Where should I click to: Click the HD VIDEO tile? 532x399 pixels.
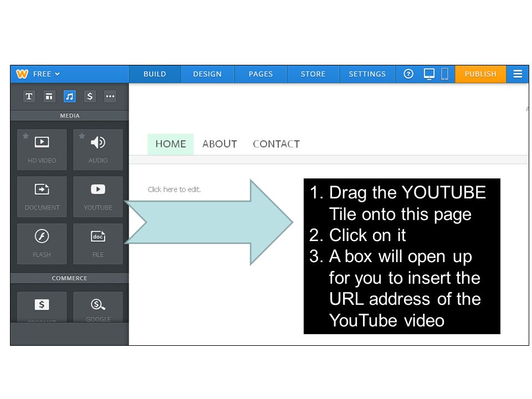click(42, 149)
